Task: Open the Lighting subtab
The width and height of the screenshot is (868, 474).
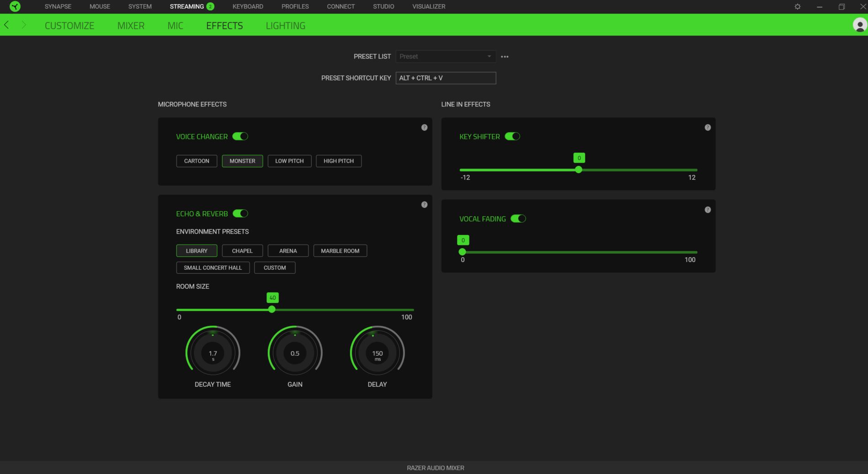Action: 286,26
